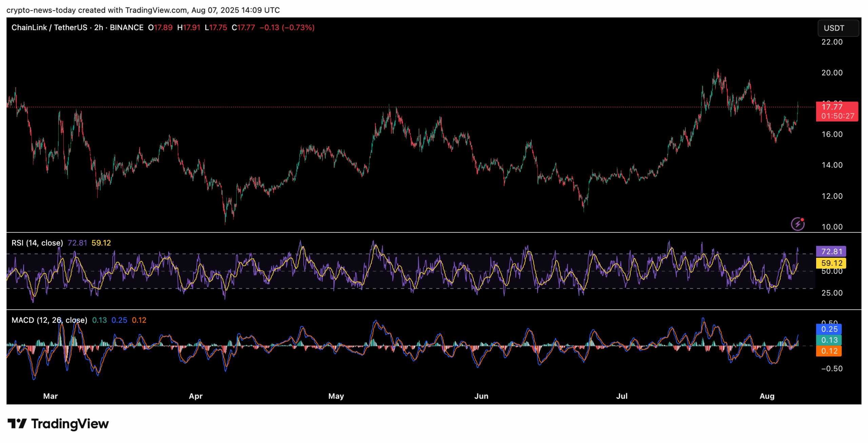The image size is (868, 443).
Task: Click the TradingView logo icon at bottom
Action: click(x=17, y=424)
